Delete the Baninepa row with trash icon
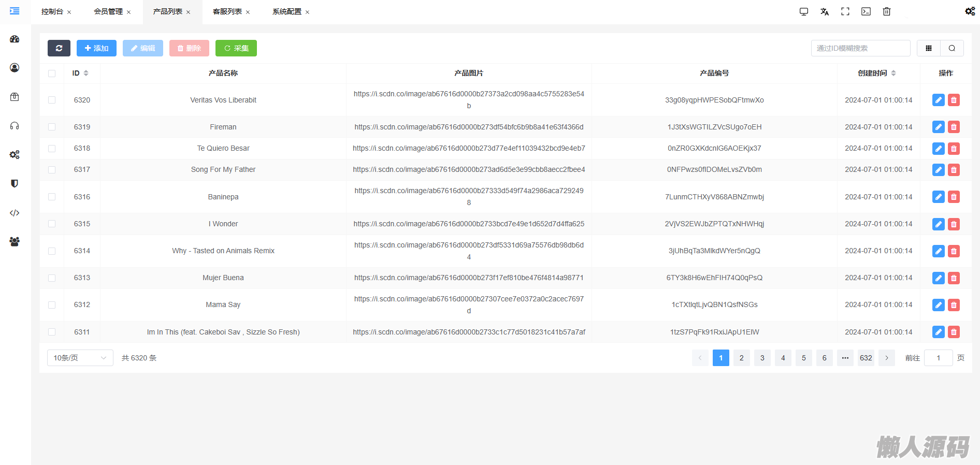 point(954,197)
